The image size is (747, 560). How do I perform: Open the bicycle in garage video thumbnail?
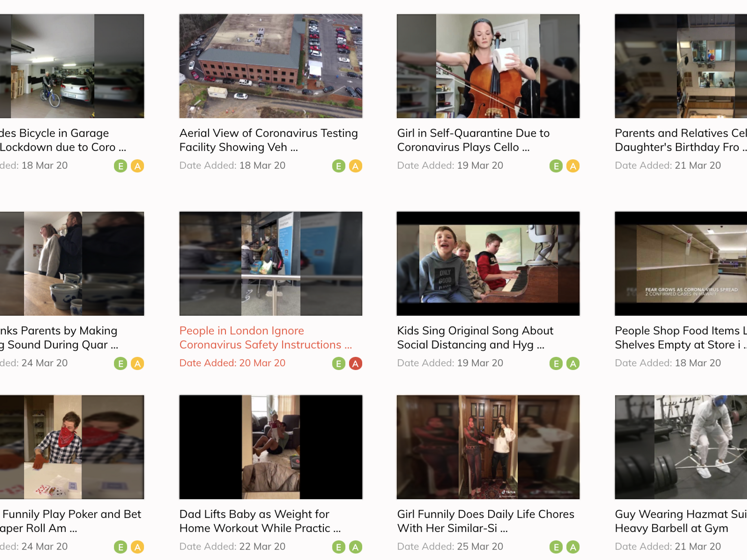[72, 66]
